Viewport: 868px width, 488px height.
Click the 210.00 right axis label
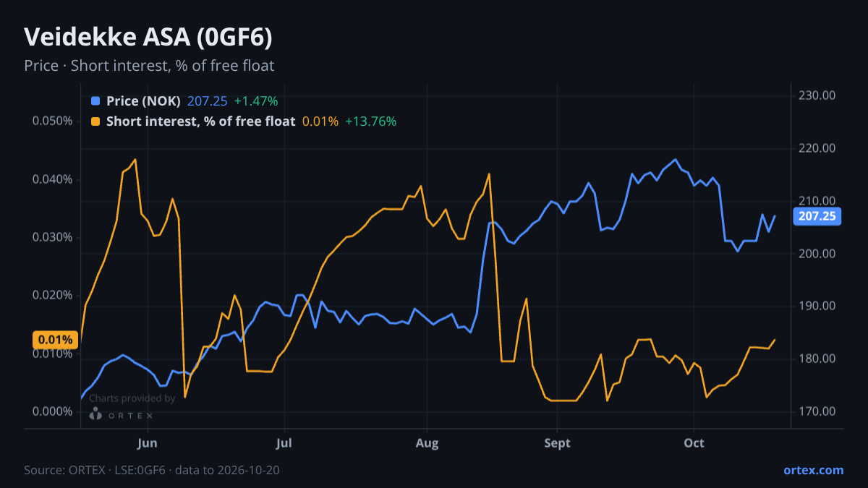818,201
